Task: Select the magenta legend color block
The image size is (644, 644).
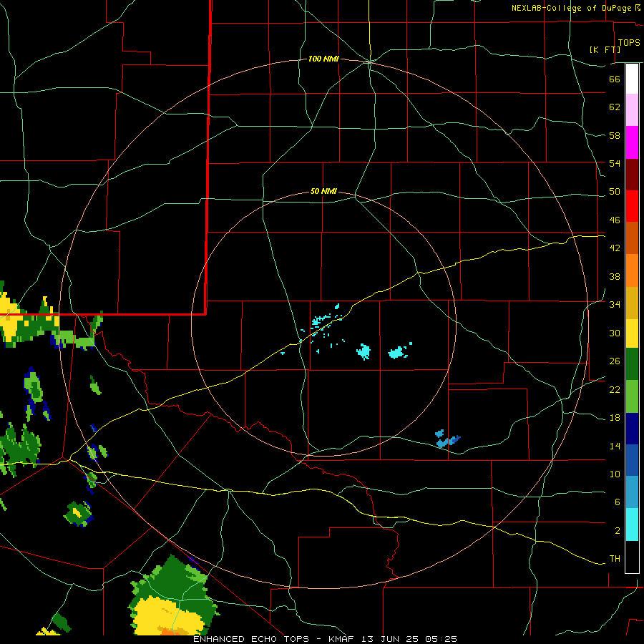Action: tap(632, 142)
